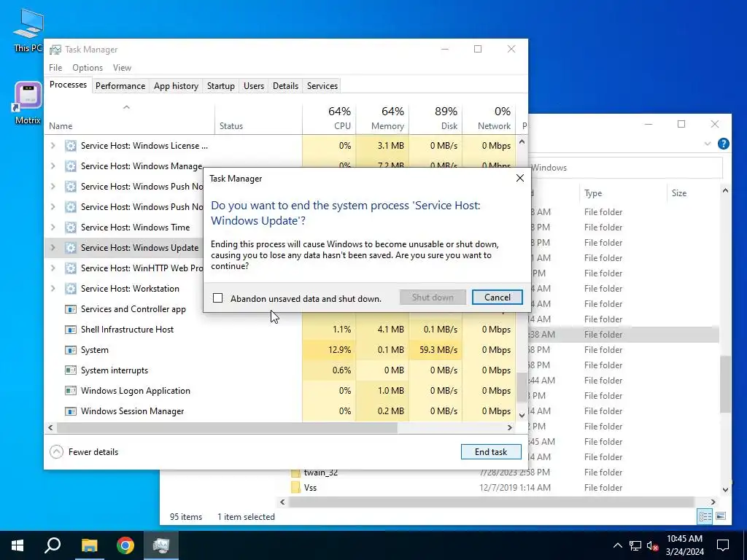Select the Windows Session Manager process

(280, 411)
